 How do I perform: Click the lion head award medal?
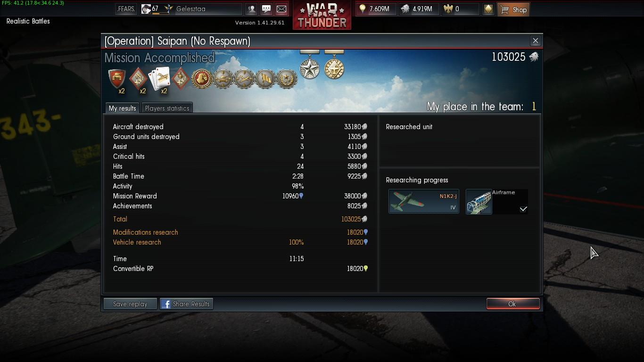click(x=201, y=79)
